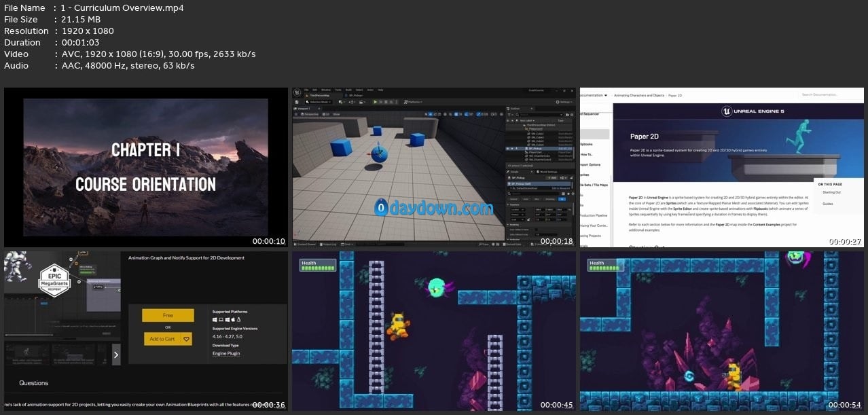Select the BP_Pickup row in the Outliner
The image size is (868, 415).
pyautogui.click(x=539, y=149)
